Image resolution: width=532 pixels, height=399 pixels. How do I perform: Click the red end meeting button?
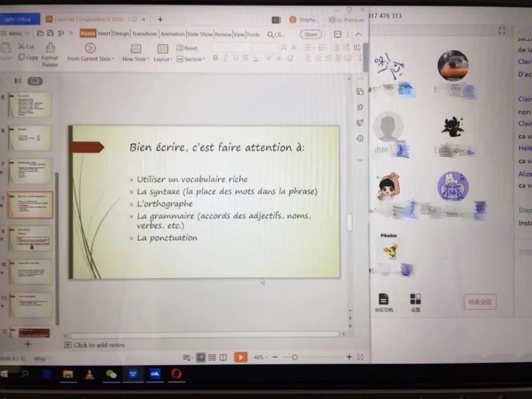(x=480, y=302)
